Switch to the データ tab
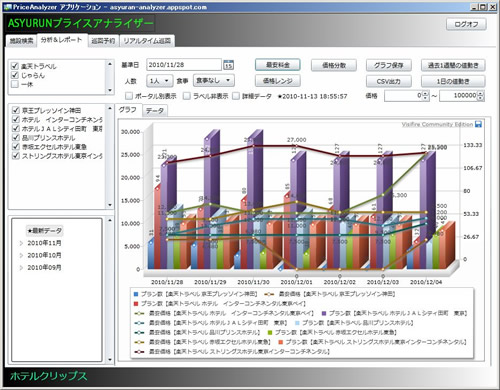500x390 pixels. (155, 111)
